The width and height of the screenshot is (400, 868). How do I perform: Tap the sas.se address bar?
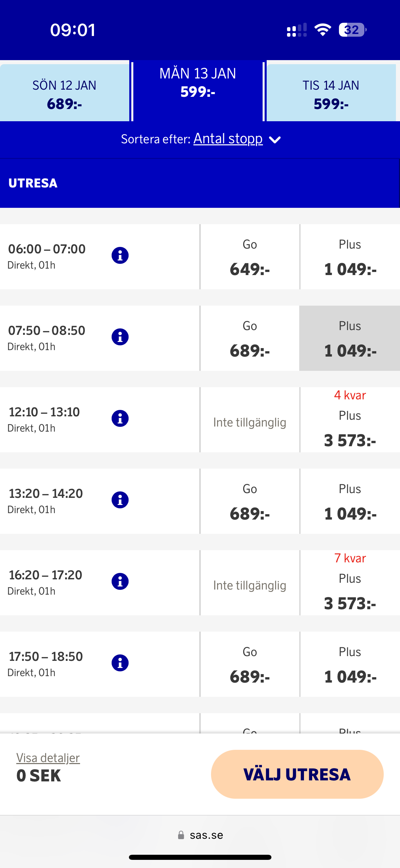tap(200, 835)
